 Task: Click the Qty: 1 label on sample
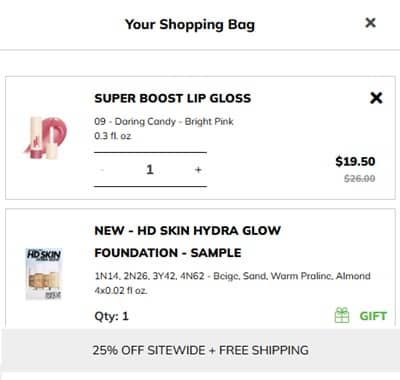111,316
